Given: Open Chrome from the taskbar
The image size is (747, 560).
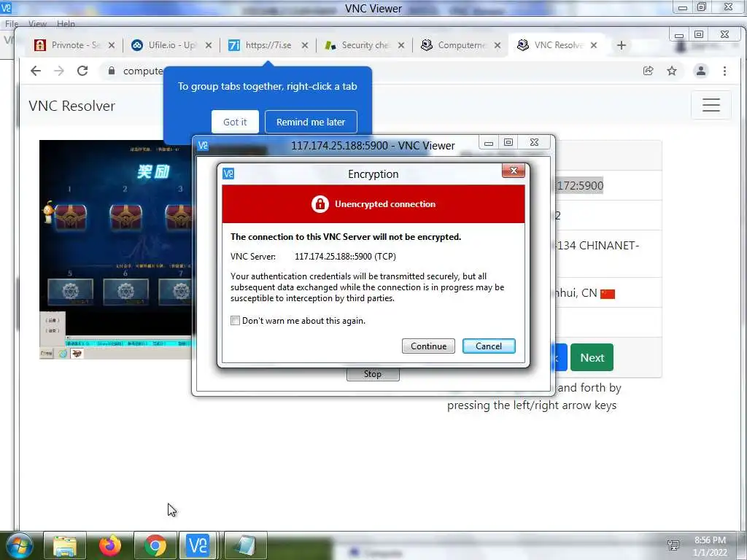Looking at the screenshot, I should 155,545.
